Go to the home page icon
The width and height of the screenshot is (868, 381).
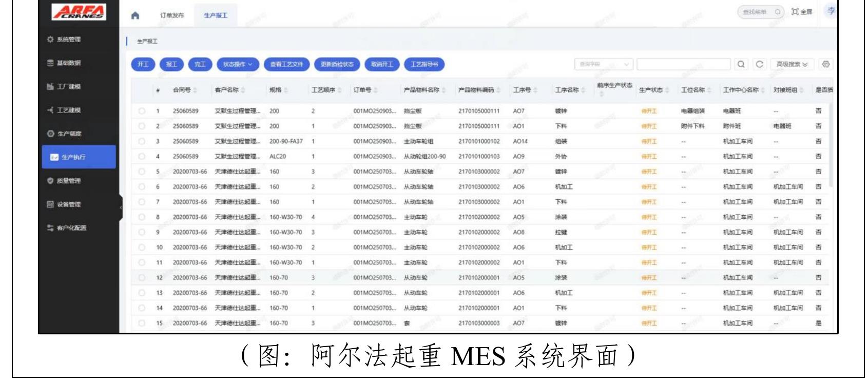tap(136, 15)
